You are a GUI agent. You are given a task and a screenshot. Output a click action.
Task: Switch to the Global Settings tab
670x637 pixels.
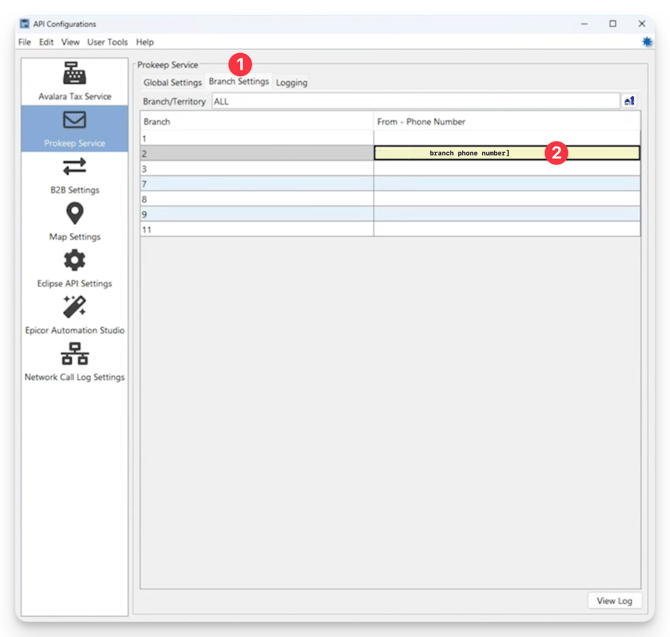tap(172, 83)
